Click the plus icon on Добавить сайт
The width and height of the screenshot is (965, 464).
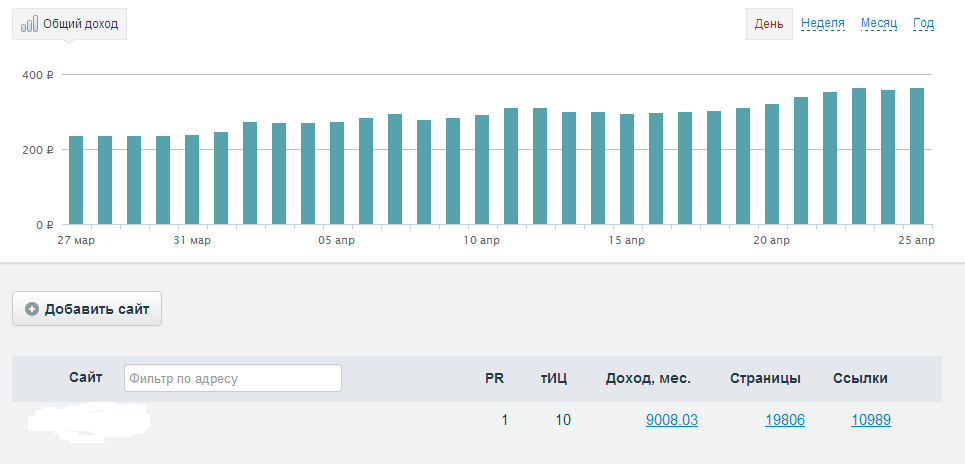coord(32,309)
